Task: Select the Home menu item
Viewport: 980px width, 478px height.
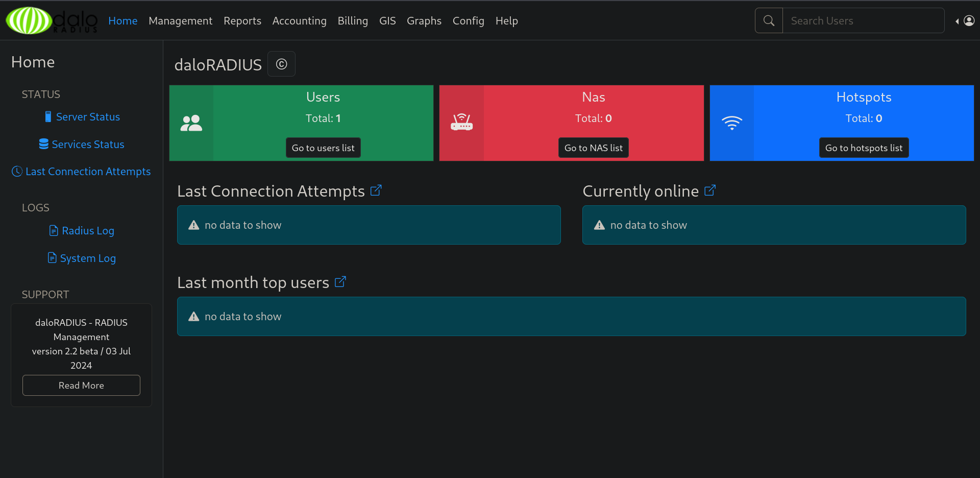Action: pyautogui.click(x=123, y=20)
